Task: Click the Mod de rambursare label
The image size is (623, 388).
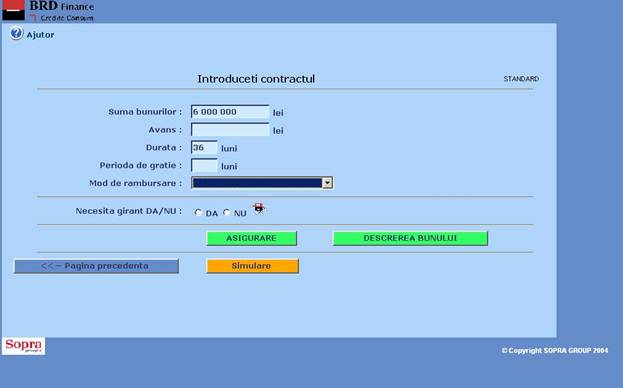Action: point(135,183)
